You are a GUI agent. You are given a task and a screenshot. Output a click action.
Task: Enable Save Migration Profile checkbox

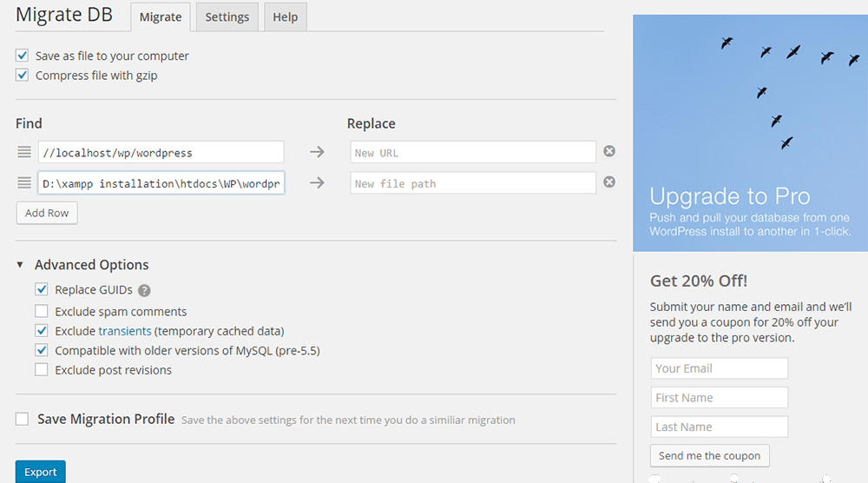click(x=23, y=419)
